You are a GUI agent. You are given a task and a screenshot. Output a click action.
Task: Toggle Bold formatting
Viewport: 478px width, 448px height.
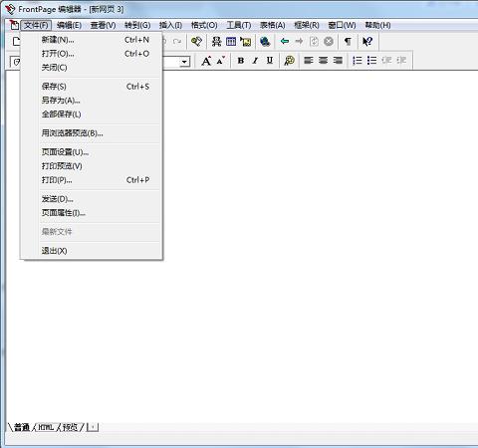241,61
